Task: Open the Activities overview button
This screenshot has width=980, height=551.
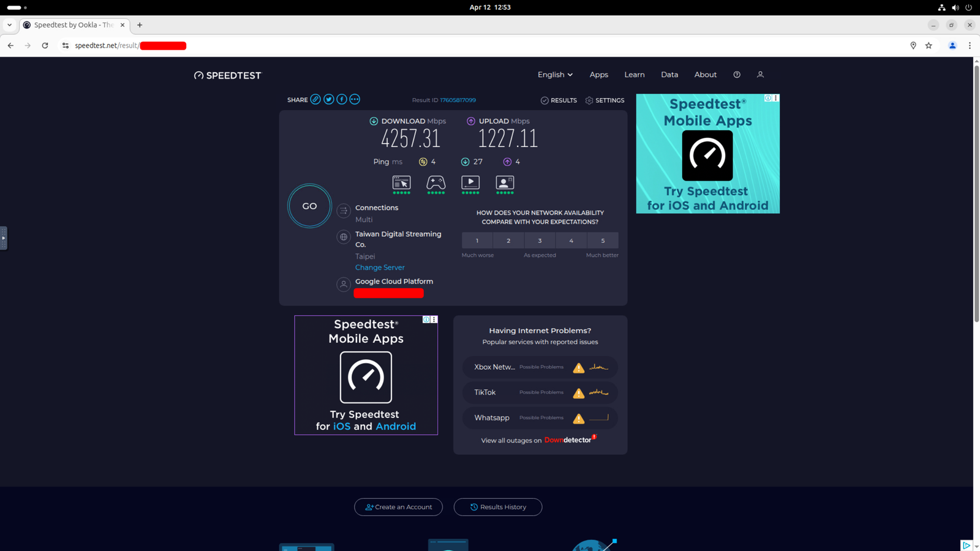Action: coord(17,7)
